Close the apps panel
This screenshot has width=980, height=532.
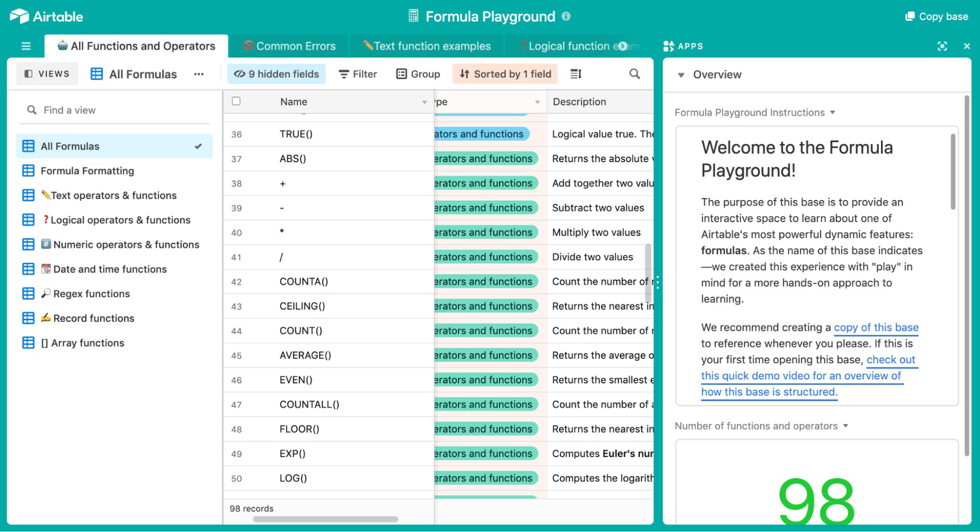[x=966, y=46]
